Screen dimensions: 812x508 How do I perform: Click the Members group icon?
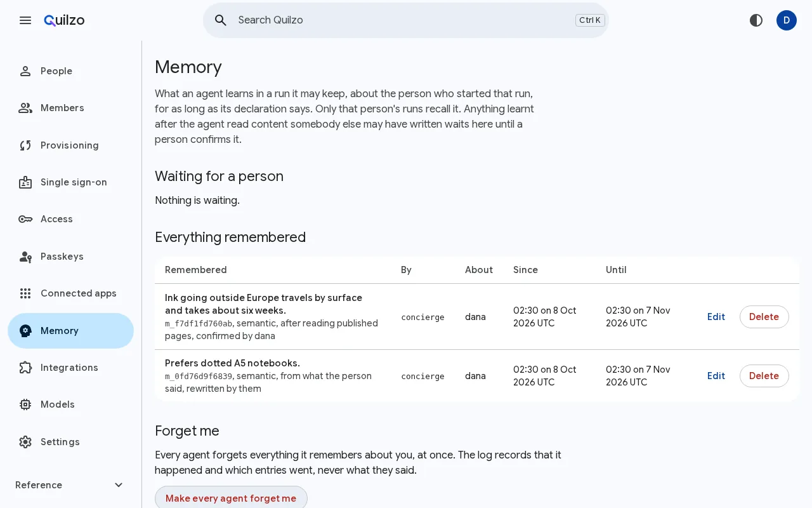pyautogui.click(x=25, y=108)
